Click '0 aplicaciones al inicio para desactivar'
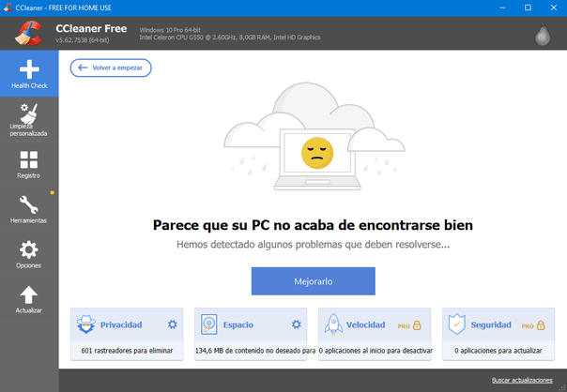567x392 pixels. [x=375, y=351]
